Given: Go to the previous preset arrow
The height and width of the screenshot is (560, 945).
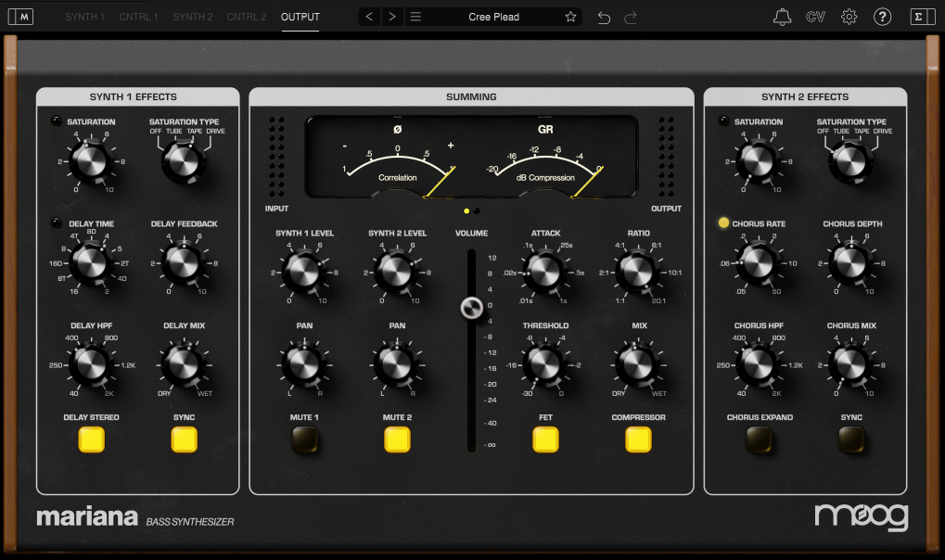Looking at the screenshot, I should [x=369, y=17].
